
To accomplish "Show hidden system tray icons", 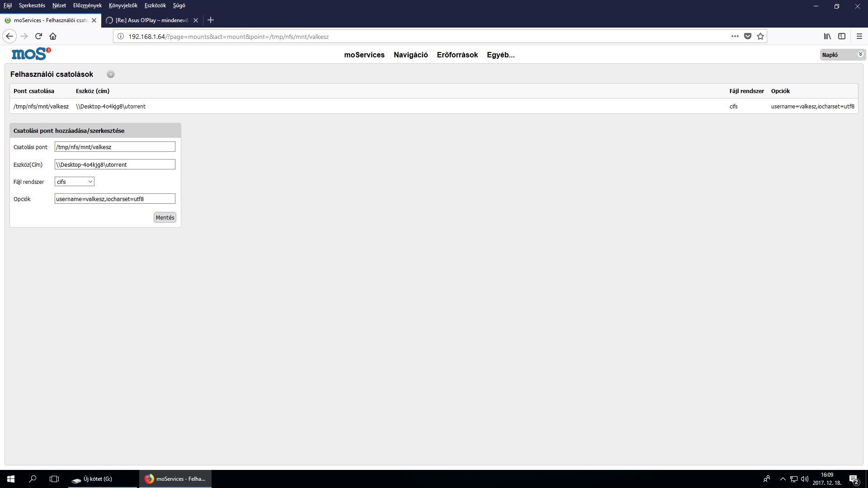I will [x=783, y=479].
